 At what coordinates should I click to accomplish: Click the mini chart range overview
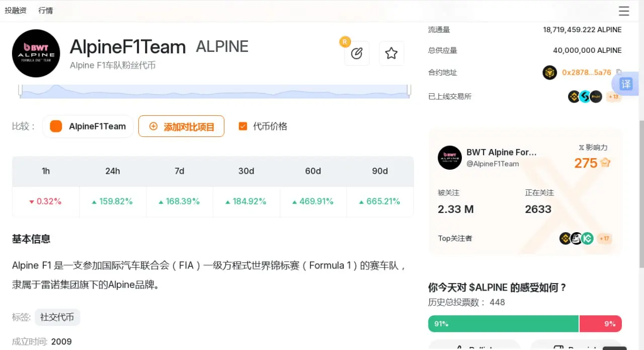pyautogui.click(x=215, y=92)
